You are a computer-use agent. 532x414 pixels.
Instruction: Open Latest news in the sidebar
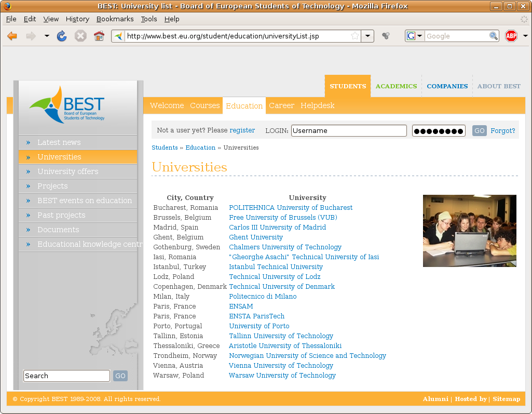(x=78, y=142)
